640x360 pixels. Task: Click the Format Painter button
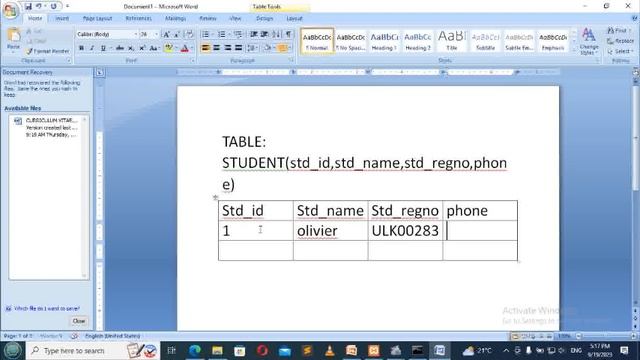47,51
